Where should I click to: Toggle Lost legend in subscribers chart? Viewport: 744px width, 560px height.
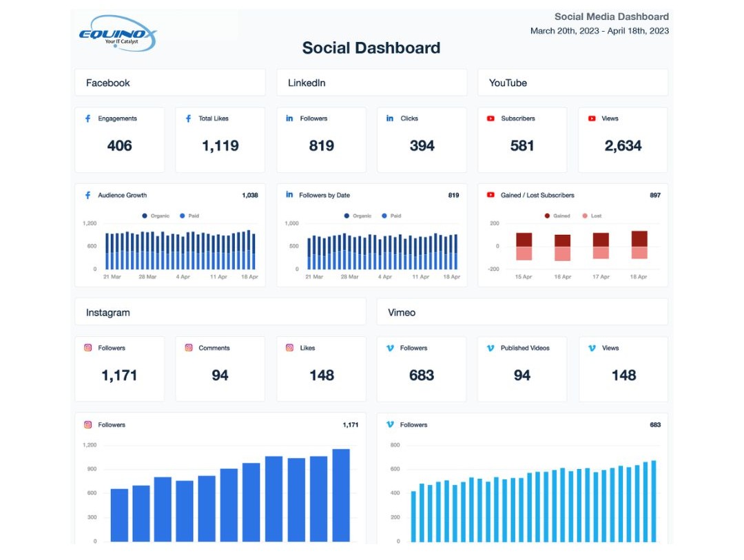click(592, 216)
